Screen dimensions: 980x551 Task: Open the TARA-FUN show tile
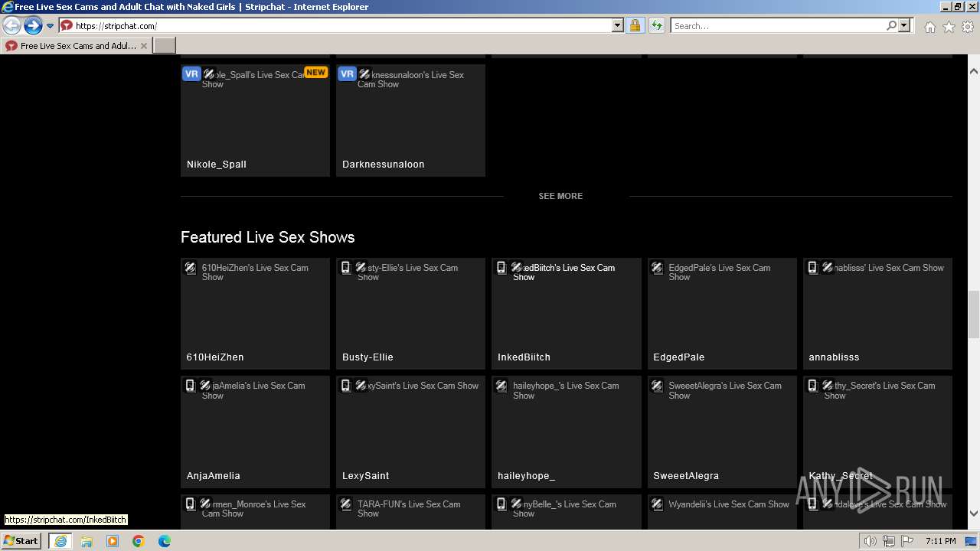[x=410, y=511]
